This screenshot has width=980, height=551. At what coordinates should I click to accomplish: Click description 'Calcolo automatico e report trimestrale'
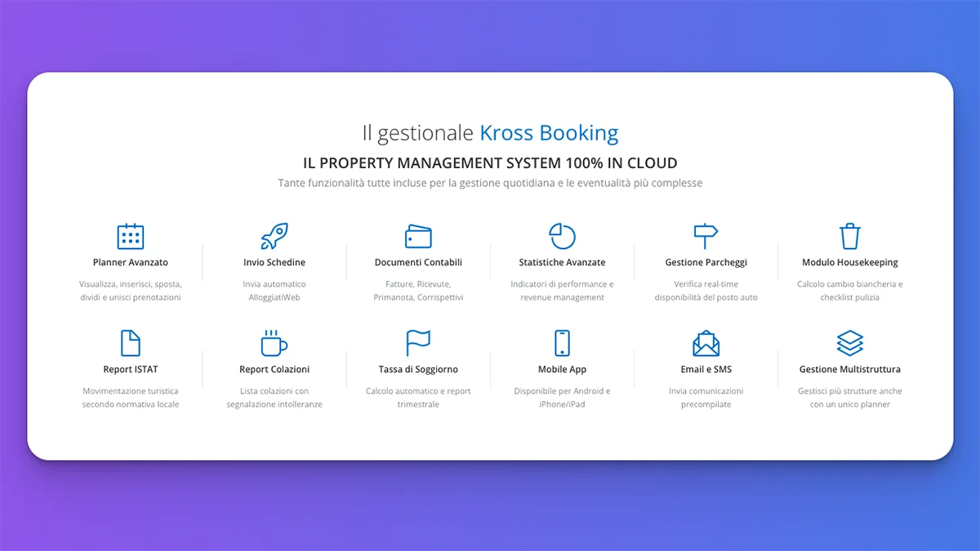point(418,398)
